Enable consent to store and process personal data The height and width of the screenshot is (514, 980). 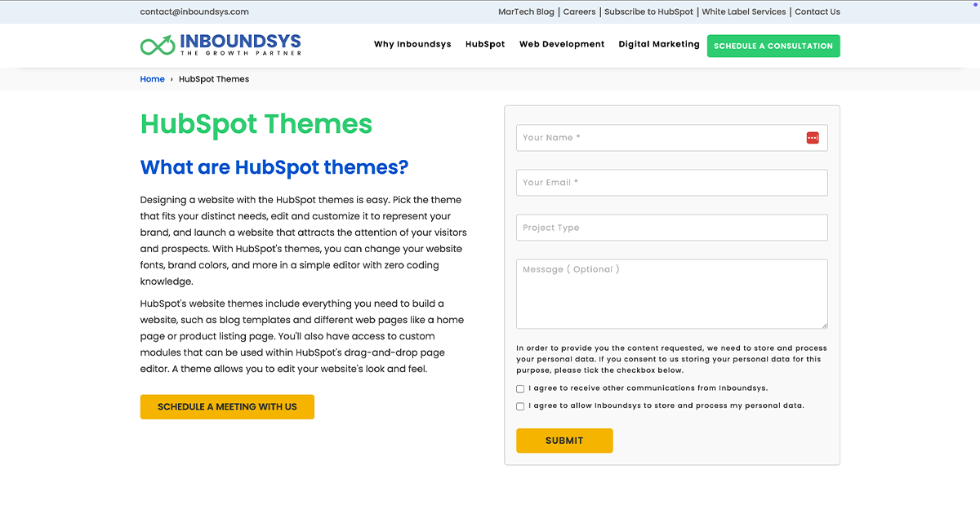point(520,405)
